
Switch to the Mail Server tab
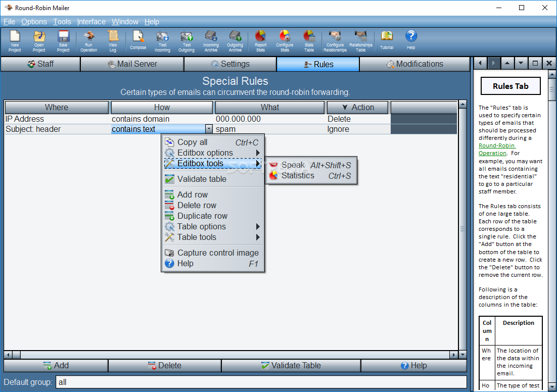[132, 64]
